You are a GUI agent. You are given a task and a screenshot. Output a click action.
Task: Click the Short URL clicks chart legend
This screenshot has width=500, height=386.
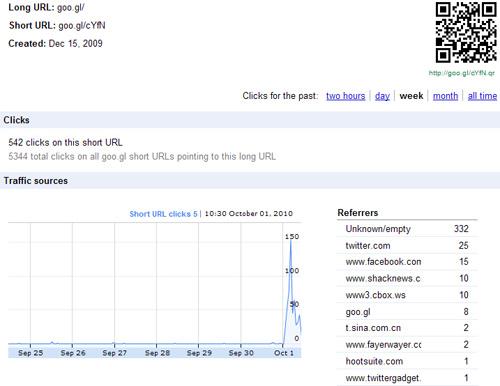point(163,214)
